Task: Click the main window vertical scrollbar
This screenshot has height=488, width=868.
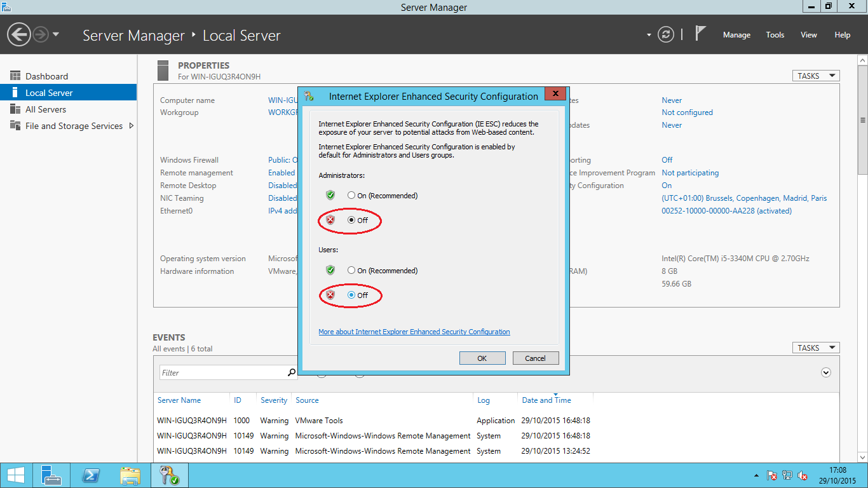Action: pyautogui.click(x=862, y=121)
